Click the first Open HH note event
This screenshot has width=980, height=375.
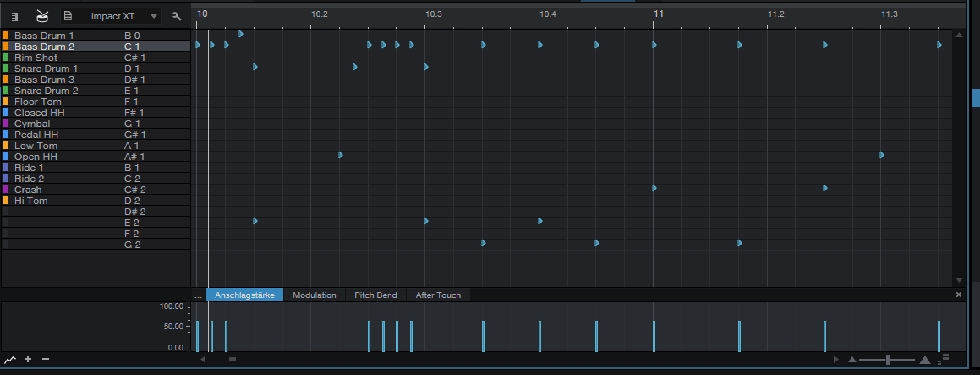click(341, 155)
